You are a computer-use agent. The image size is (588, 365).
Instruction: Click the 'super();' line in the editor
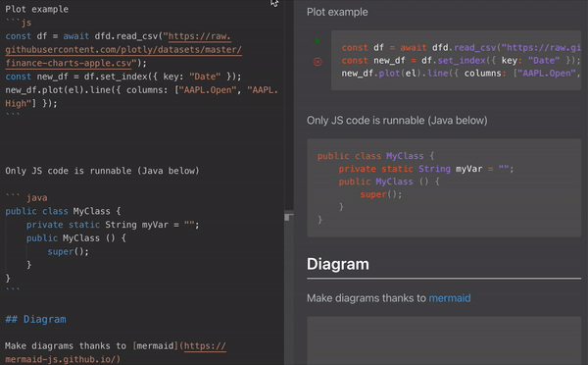tap(68, 251)
